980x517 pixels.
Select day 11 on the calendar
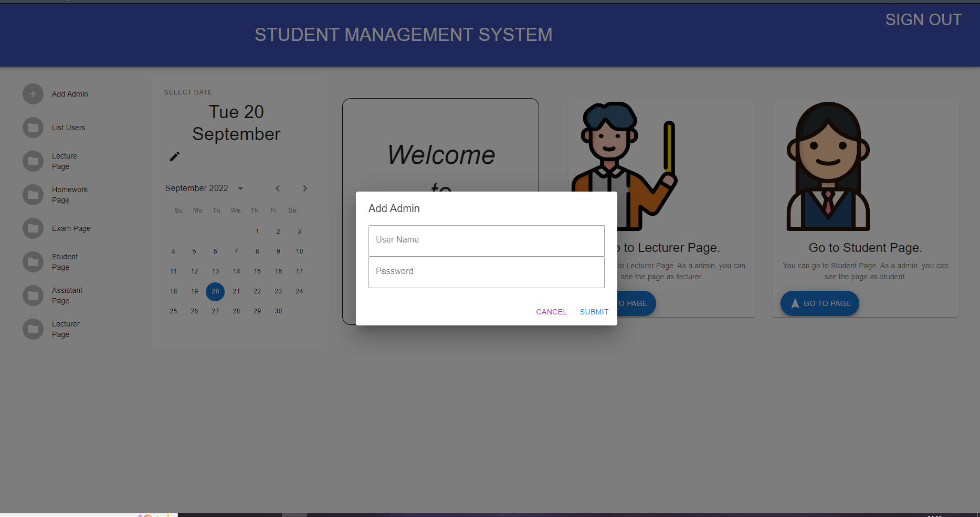click(x=173, y=271)
